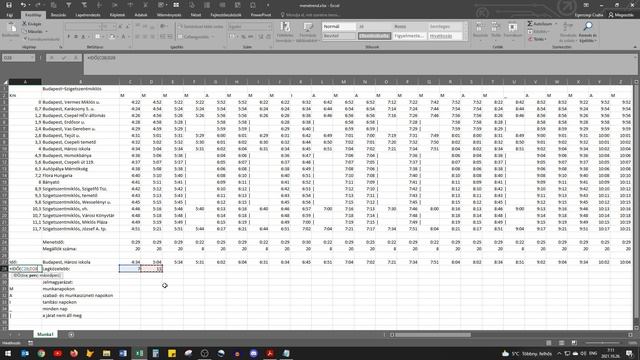
Task: Open Keresés és kijelölés magnifier
Action: [588, 32]
